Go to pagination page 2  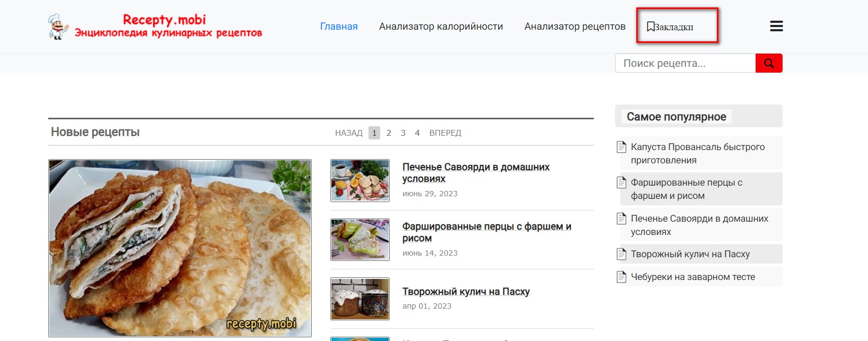pos(389,133)
